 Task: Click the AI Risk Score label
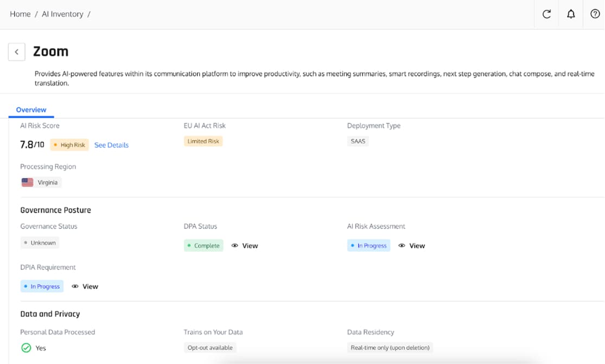[x=40, y=126]
